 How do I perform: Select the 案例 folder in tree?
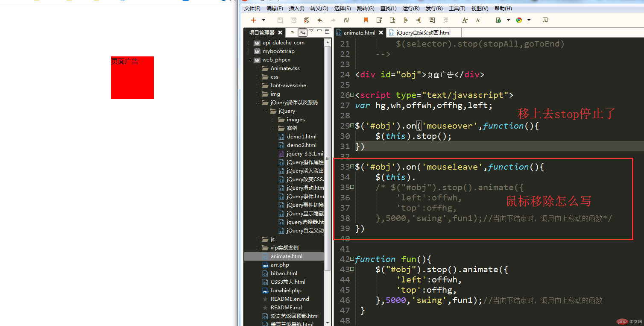[292, 128]
